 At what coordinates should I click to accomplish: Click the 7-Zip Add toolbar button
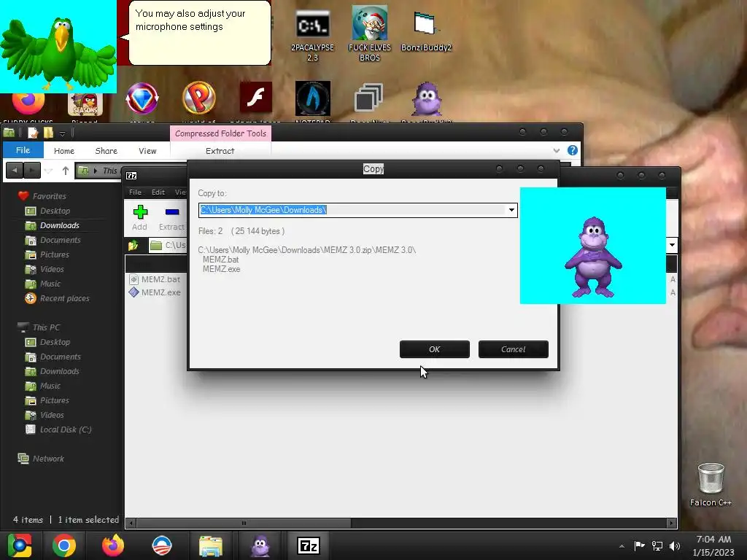pyautogui.click(x=139, y=217)
